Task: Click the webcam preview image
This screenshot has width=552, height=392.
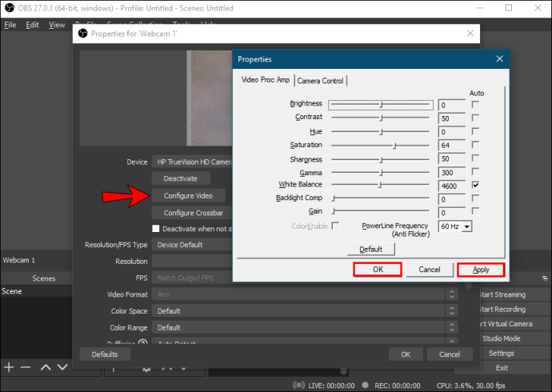Action: (x=211, y=98)
